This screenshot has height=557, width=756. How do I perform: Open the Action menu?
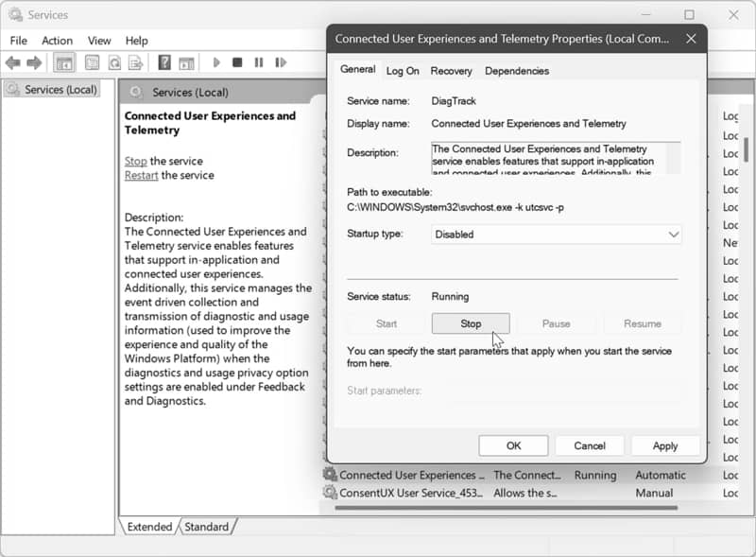click(x=57, y=41)
